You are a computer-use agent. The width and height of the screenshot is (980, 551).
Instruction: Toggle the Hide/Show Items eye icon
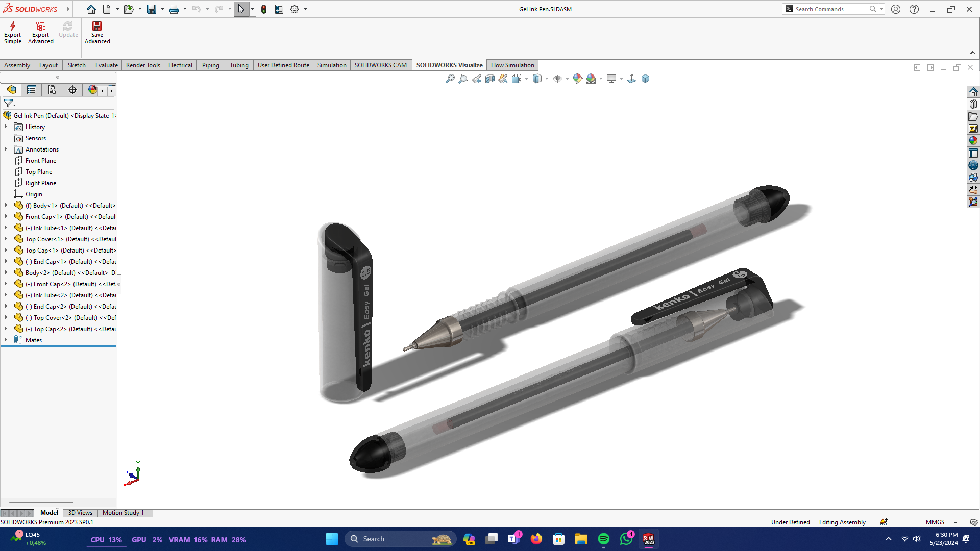(x=557, y=79)
